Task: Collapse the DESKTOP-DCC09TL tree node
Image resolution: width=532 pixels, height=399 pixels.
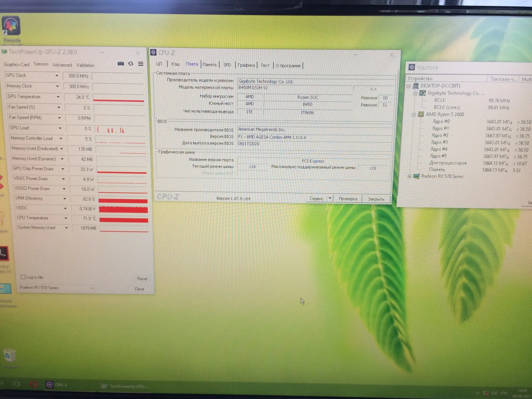Action: tap(408, 86)
